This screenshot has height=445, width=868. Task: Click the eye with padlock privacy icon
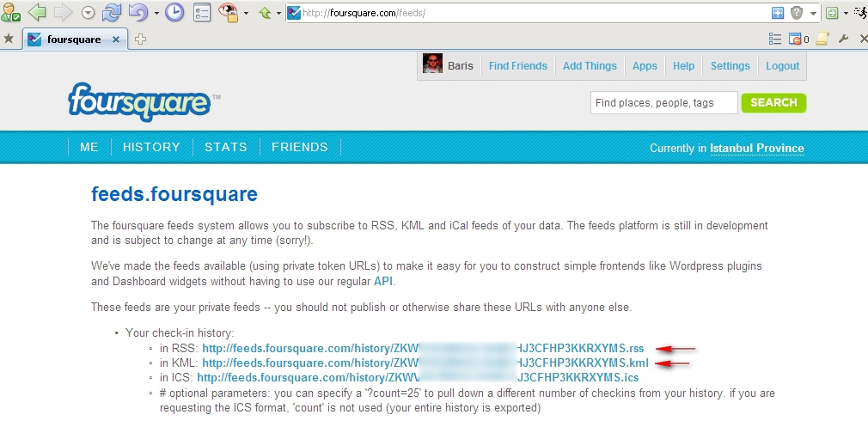point(228,12)
